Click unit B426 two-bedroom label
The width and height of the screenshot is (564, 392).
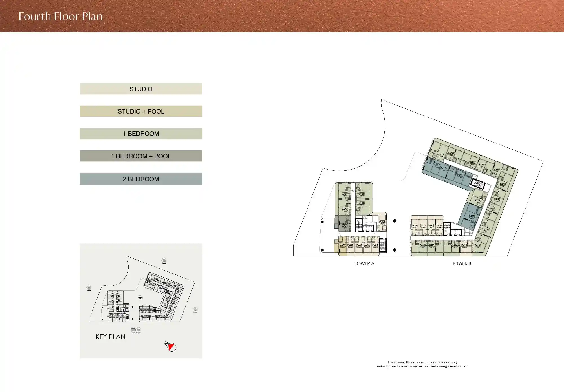tap(443, 169)
